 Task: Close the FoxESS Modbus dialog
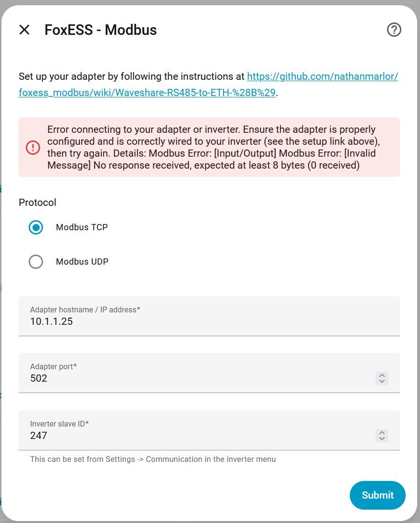pyautogui.click(x=24, y=30)
